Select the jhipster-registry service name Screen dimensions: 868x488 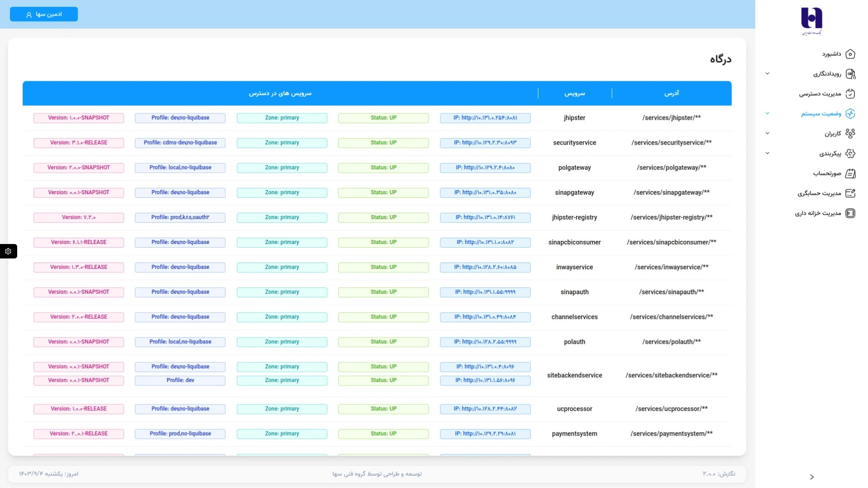tap(574, 217)
